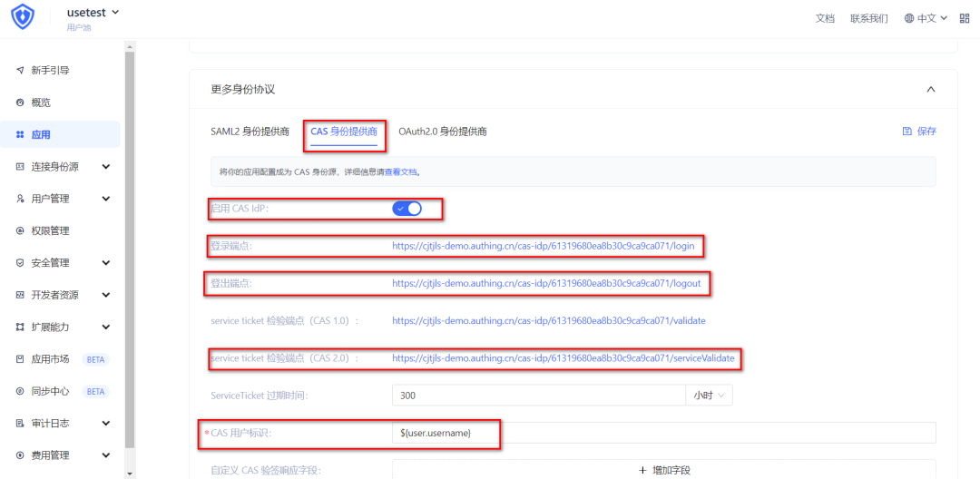Click the 同步中心 sidebar icon

20,392
